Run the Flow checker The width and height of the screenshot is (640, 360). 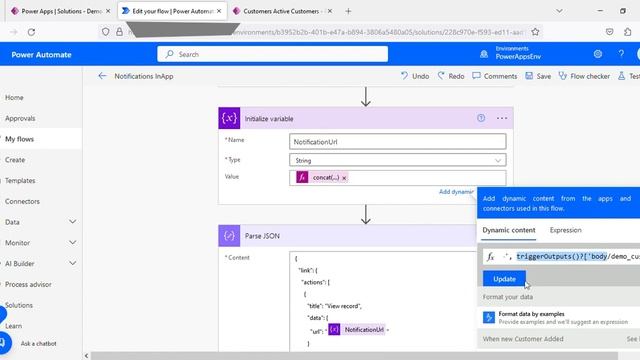click(584, 76)
